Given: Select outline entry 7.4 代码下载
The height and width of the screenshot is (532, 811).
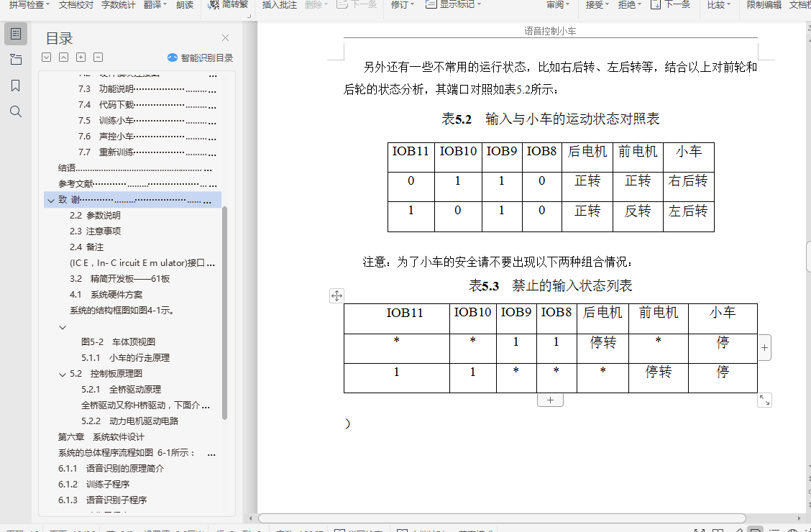Looking at the screenshot, I should point(147,105).
